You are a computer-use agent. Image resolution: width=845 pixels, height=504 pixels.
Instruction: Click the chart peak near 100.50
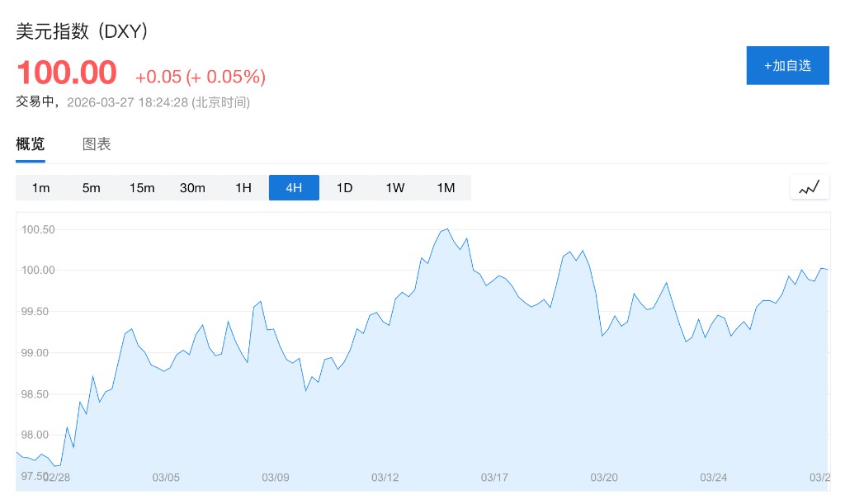click(x=446, y=229)
